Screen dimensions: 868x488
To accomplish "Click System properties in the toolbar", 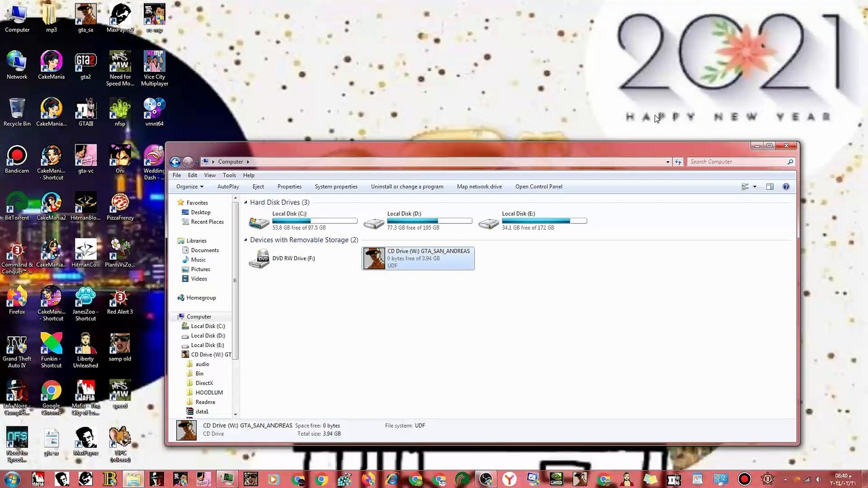I will [336, 186].
